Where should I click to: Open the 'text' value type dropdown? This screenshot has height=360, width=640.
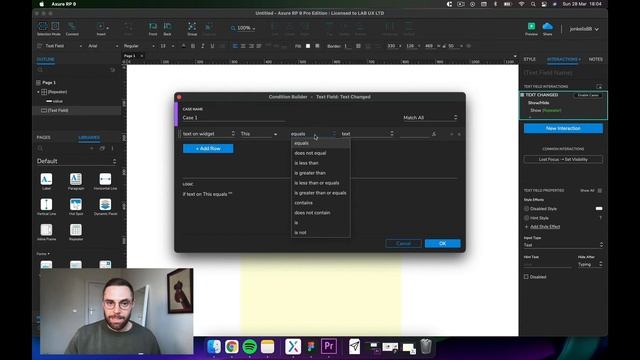click(x=367, y=134)
